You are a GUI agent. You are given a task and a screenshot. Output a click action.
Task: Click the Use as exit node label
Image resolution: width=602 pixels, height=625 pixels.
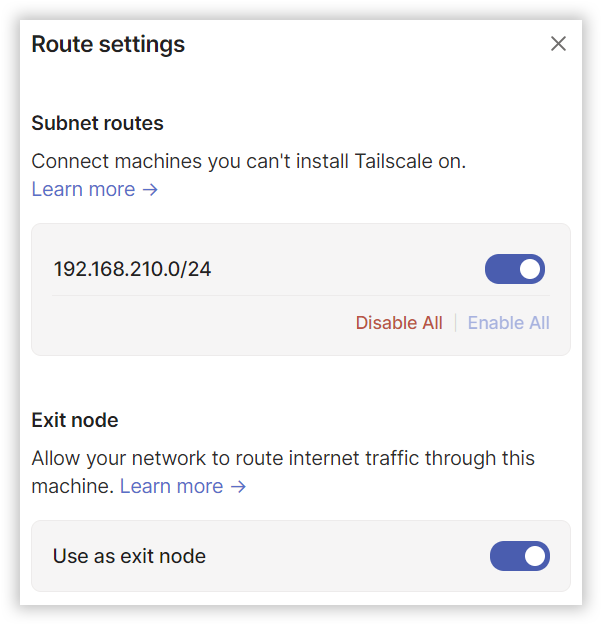(129, 556)
